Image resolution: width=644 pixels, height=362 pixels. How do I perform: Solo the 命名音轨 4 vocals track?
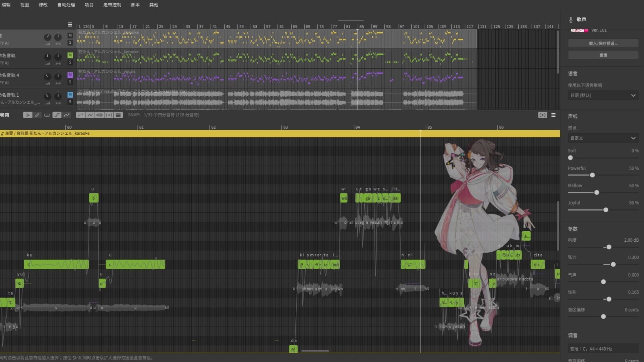tap(70, 82)
